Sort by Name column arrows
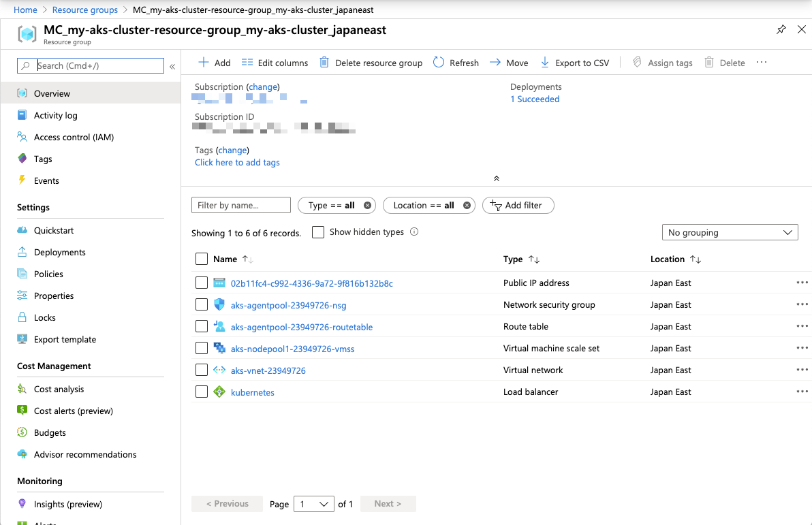The height and width of the screenshot is (525, 812). pyautogui.click(x=247, y=259)
